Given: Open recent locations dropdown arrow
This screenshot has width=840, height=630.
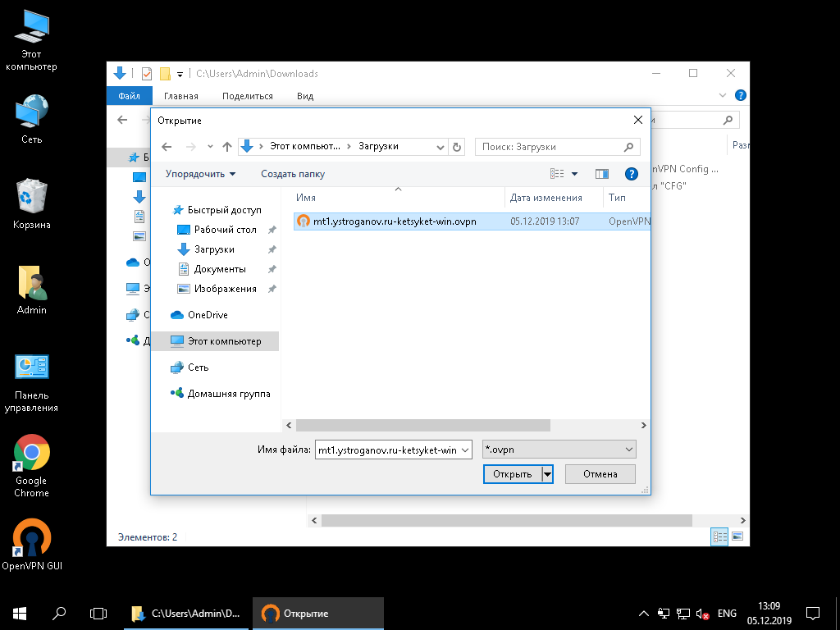Looking at the screenshot, I should point(210,147).
